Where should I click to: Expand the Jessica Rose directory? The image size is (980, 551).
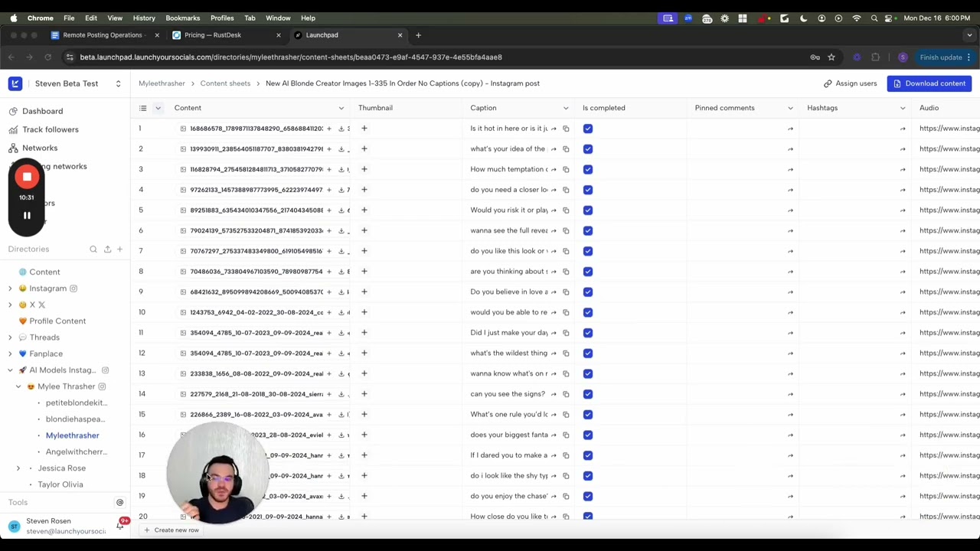(18, 468)
